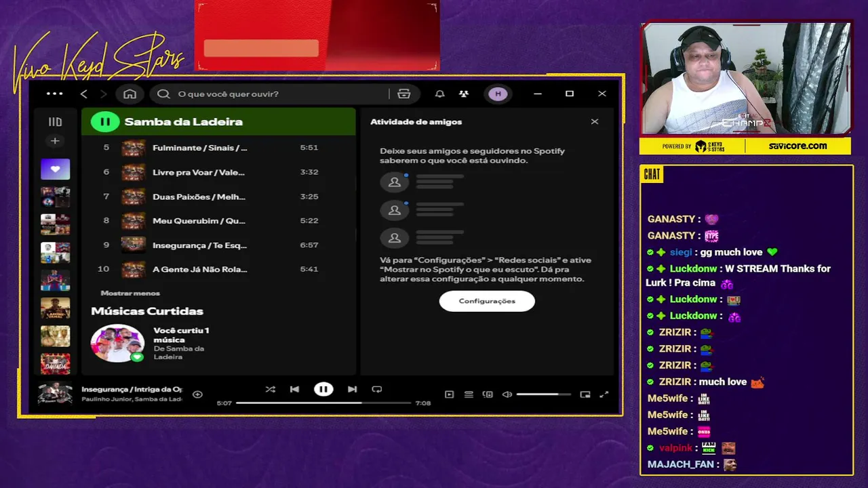868x488 pixels.
Task: Pause playback in the player bar
Action: [323, 389]
